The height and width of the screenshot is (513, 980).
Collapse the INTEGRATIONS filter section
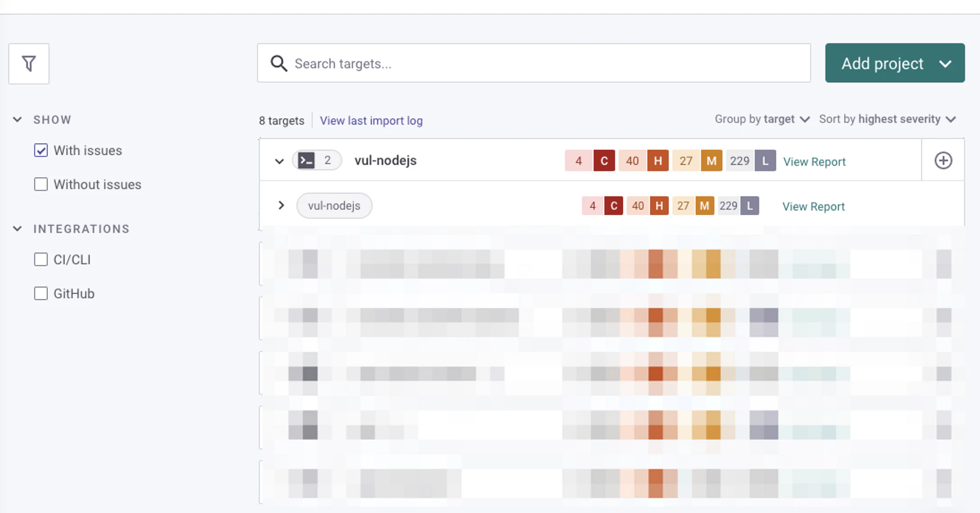click(x=18, y=229)
